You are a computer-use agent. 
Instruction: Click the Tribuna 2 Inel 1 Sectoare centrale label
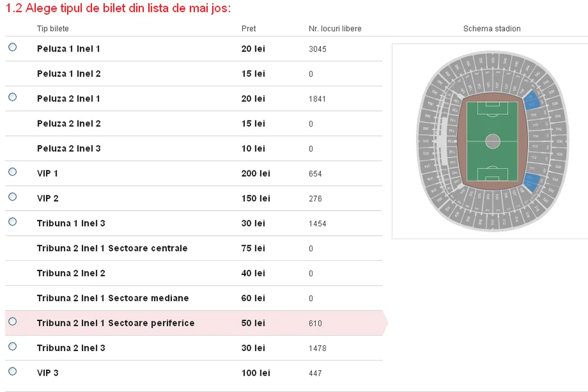pyautogui.click(x=112, y=248)
